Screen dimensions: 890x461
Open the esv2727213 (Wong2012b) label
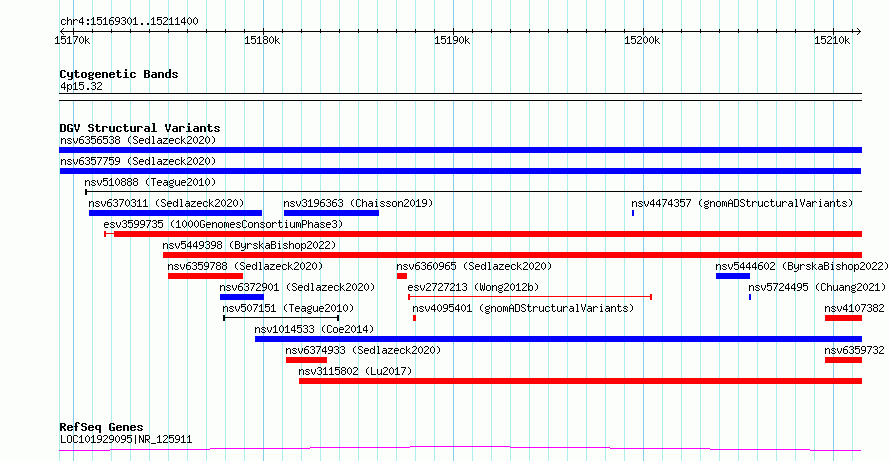(474, 287)
